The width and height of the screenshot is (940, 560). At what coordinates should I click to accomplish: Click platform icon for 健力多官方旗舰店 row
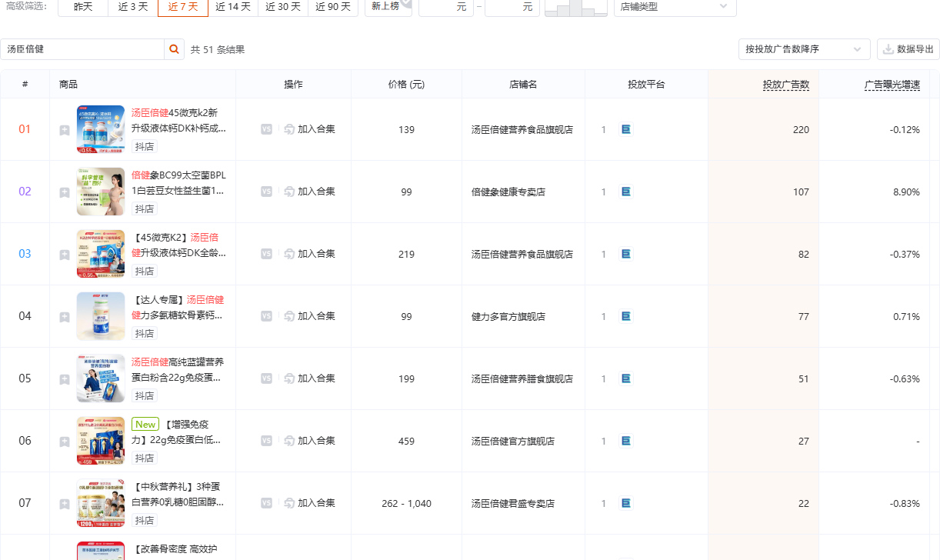[x=626, y=316]
